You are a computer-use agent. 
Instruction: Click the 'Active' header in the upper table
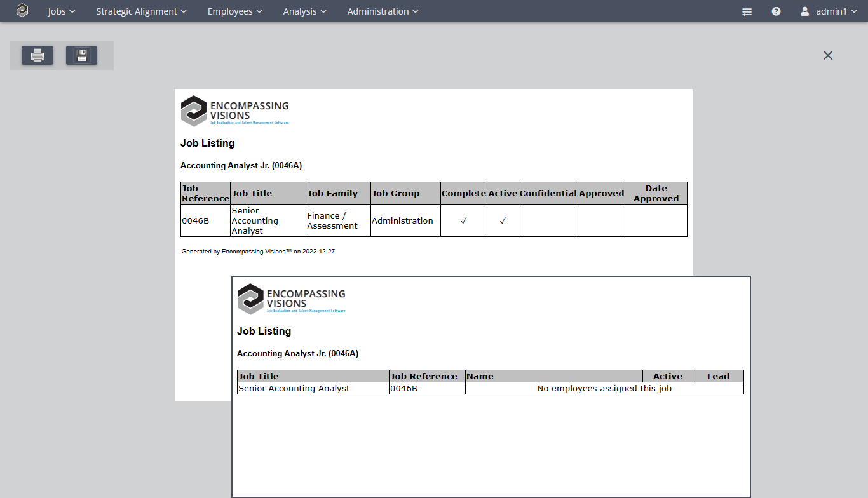(503, 194)
